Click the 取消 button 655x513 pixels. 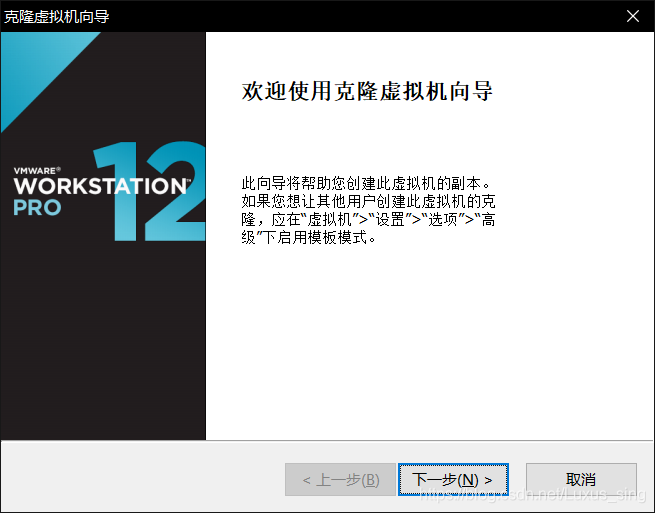(x=581, y=480)
